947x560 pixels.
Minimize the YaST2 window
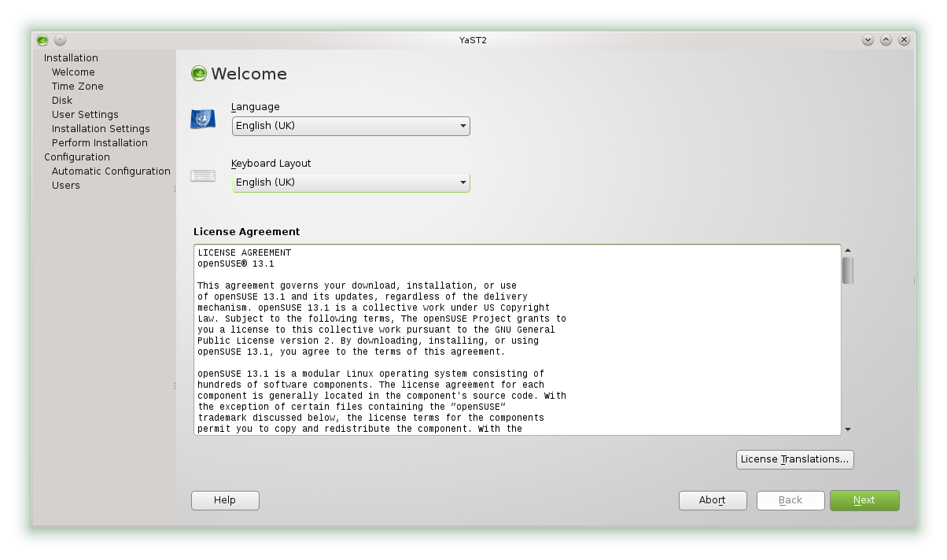tap(868, 40)
